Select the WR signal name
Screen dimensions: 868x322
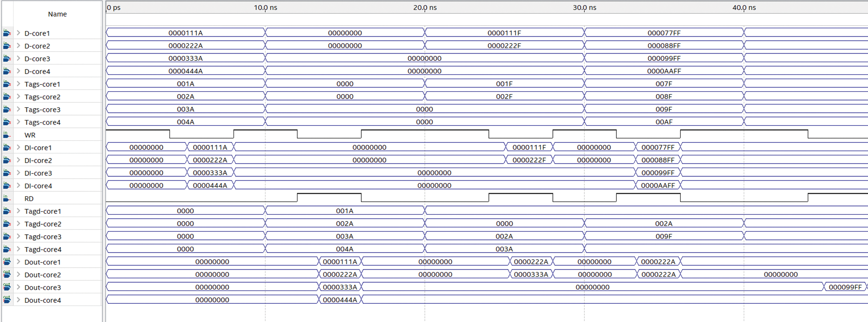click(30, 135)
